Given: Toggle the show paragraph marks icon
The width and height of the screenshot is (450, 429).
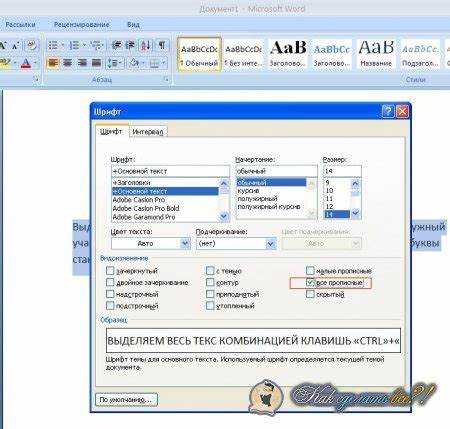Looking at the screenshot, I should (162, 45).
